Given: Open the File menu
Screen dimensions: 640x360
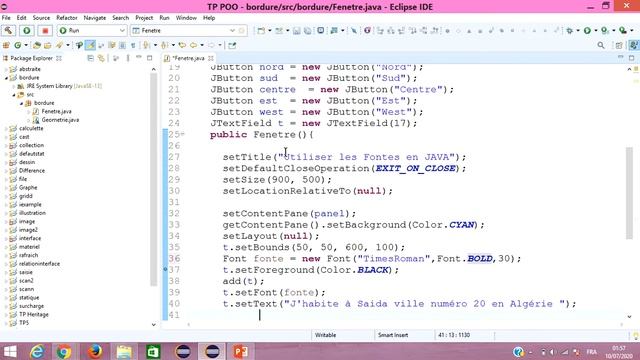Looking at the screenshot, I should click(6, 18).
